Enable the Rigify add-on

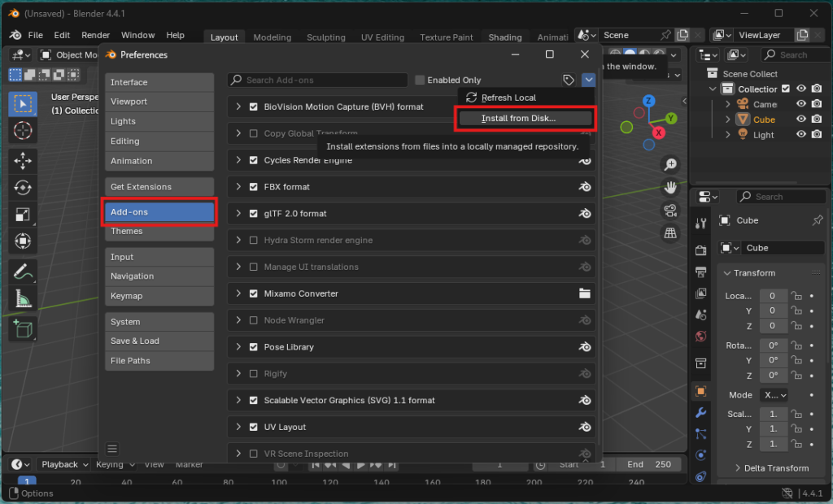coord(254,374)
